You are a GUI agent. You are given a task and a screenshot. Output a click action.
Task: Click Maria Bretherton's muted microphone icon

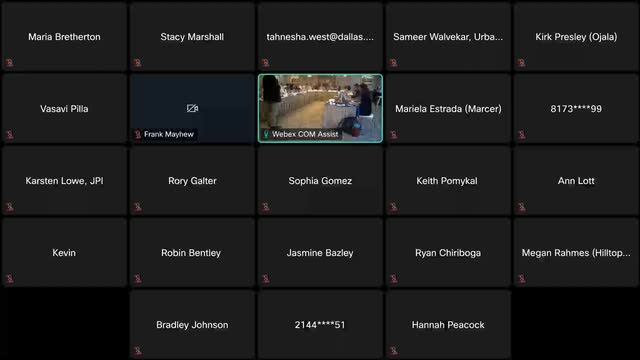tap(9, 62)
